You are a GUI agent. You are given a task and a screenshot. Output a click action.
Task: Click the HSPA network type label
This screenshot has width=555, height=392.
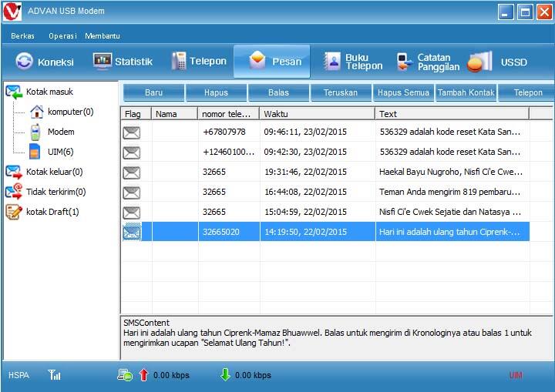[18, 375]
